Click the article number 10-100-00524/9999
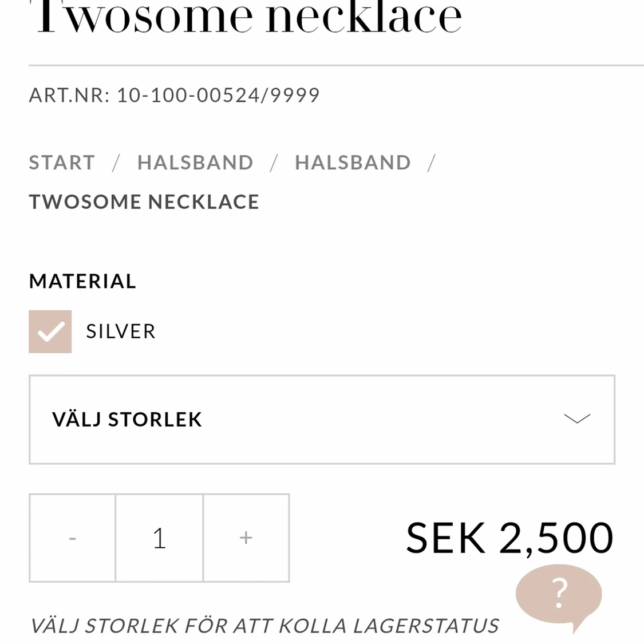The height and width of the screenshot is (644, 644). (x=218, y=95)
